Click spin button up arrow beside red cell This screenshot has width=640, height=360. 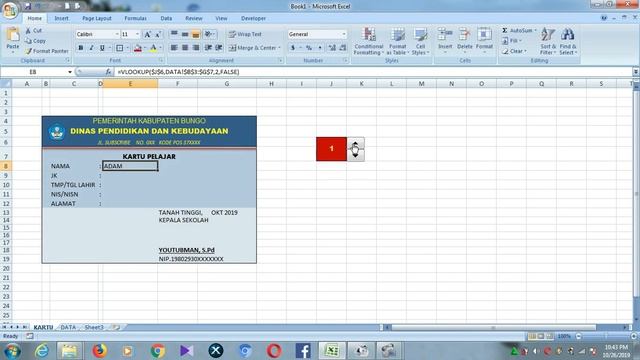tap(356, 143)
